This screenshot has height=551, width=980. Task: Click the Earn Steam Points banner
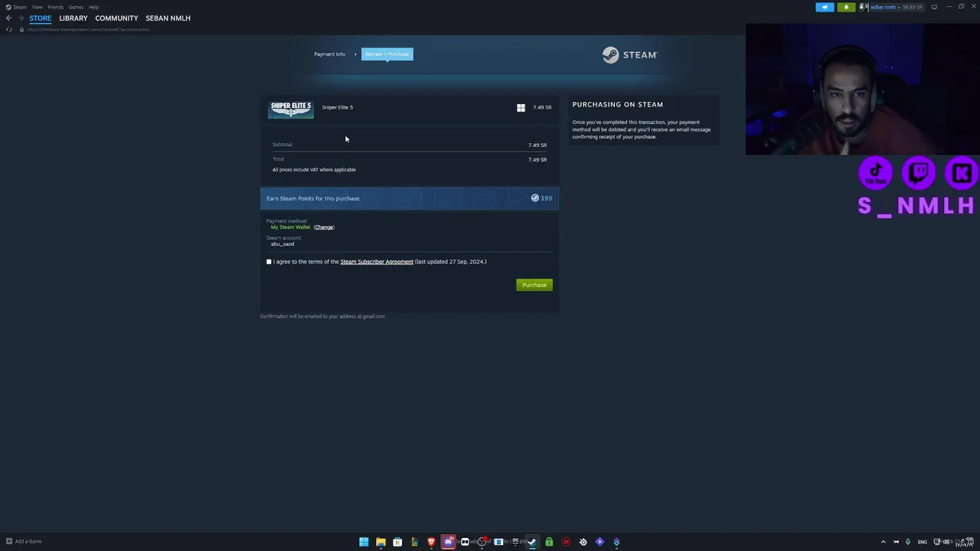pyautogui.click(x=410, y=198)
